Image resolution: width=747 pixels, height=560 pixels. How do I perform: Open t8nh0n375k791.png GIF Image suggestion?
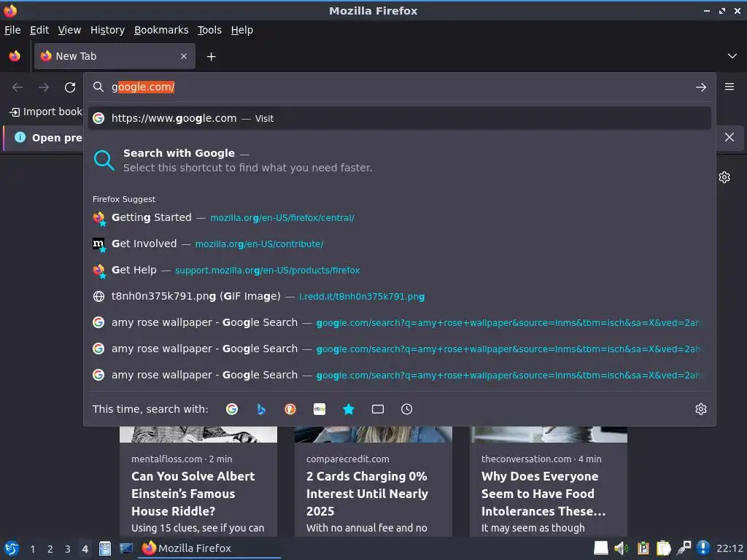tap(399, 296)
